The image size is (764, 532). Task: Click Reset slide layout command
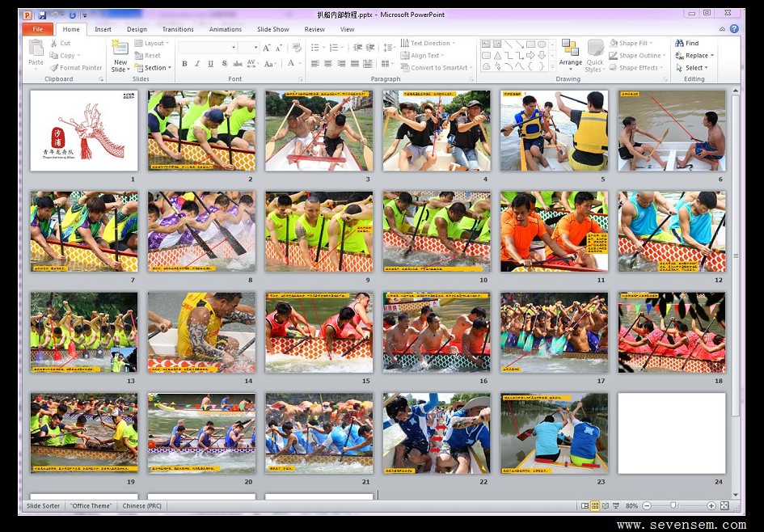[x=148, y=56]
